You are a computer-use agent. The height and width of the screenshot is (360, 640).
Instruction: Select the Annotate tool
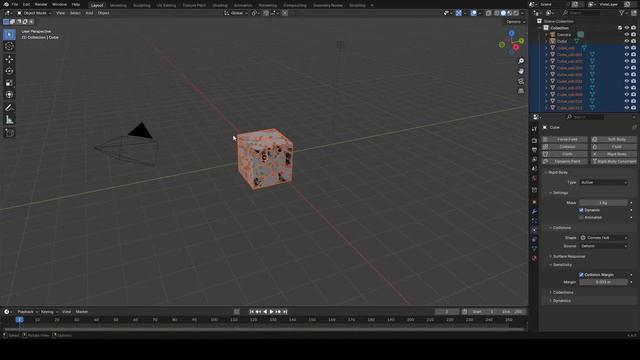pyautogui.click(x=9, y=108)
